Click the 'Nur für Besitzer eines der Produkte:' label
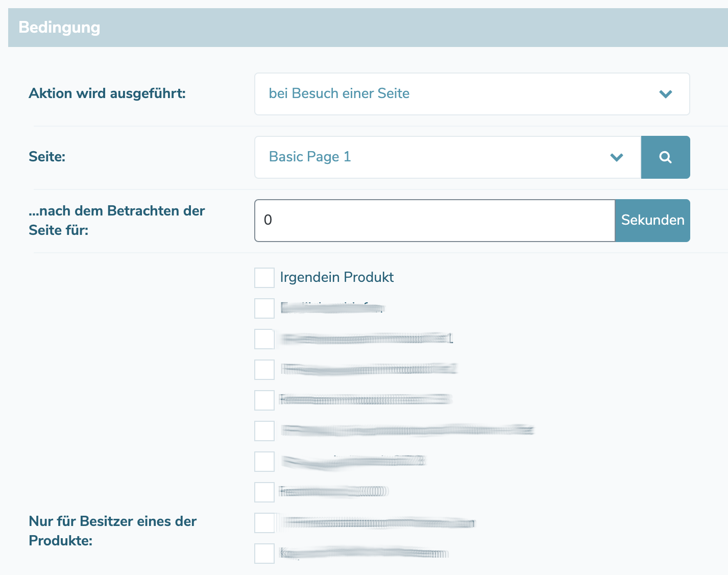Image resolution: width=728 pixels, height=575 pixels. (112, 531)
